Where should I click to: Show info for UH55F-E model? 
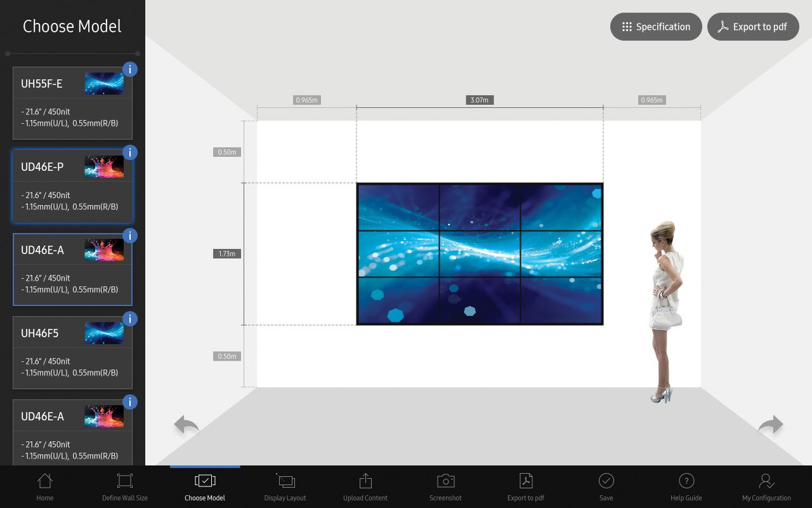130,69
